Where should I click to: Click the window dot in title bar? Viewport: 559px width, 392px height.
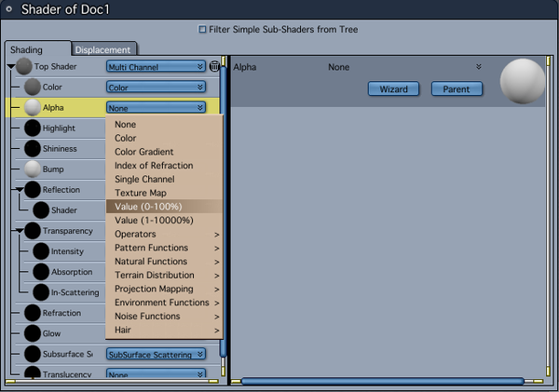point(9,9)
